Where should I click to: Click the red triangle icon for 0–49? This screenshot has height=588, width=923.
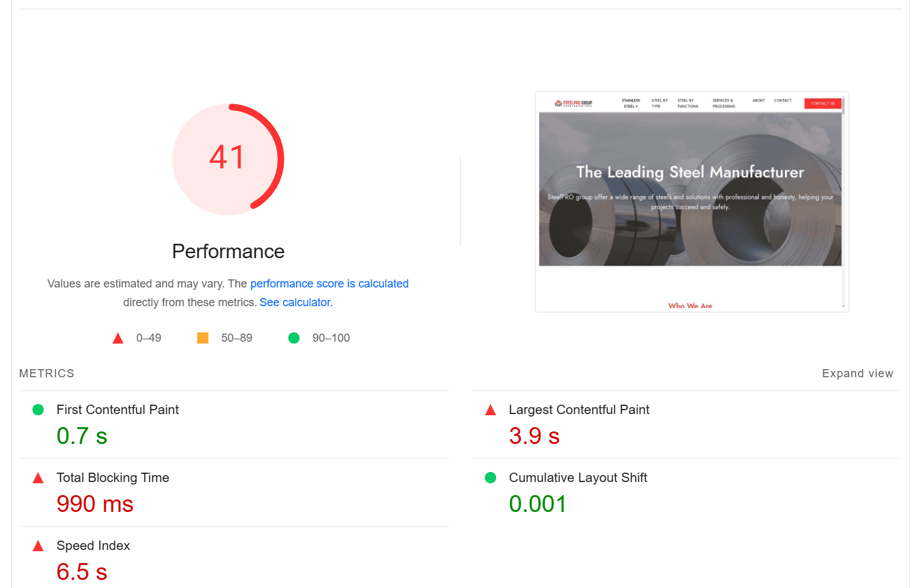tap(118, 338)
